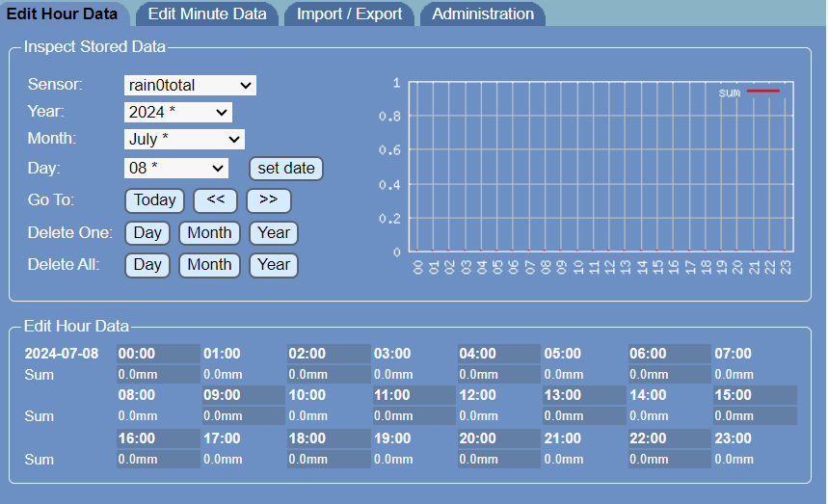Click the 00:00 hour header
Screen dimensions: 828x504
[x=158, y=354]
